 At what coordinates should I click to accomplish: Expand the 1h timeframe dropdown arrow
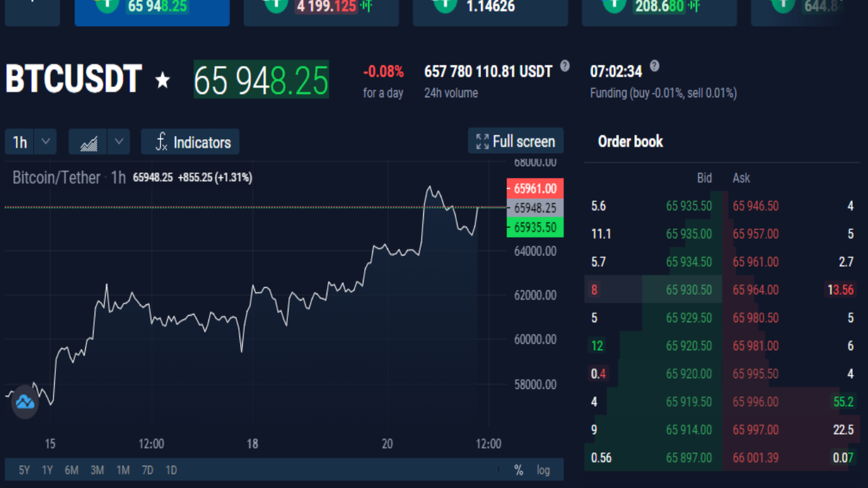45,142
